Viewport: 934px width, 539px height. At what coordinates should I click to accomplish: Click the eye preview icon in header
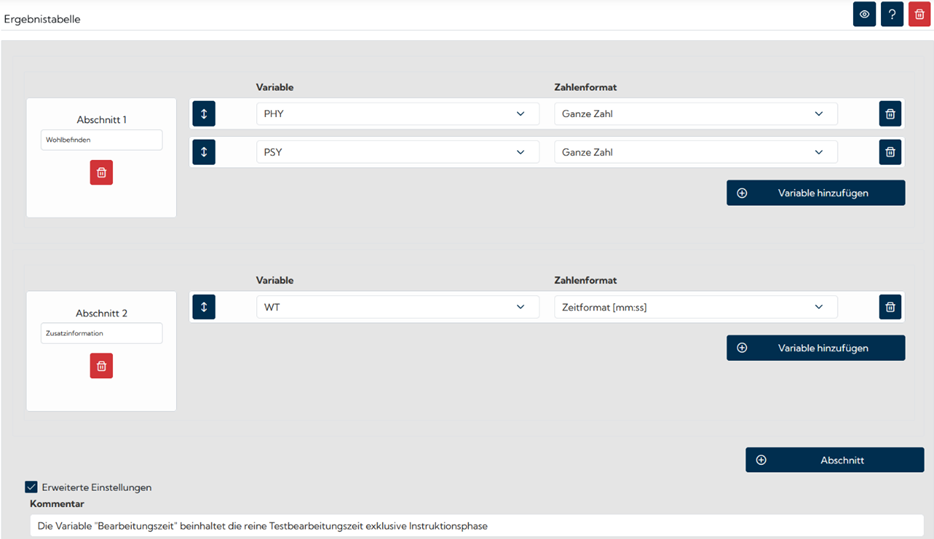coord(864,14)
